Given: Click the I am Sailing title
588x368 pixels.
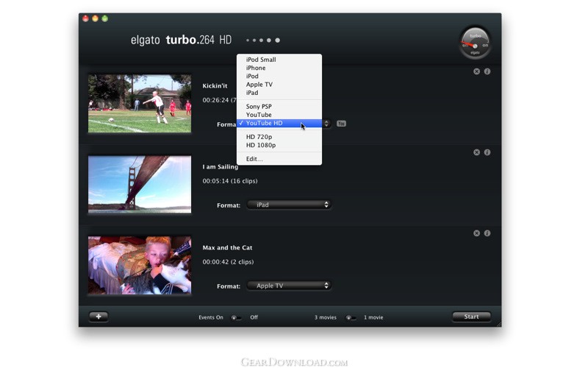Looking at the screenshot, I should (220, 167).
